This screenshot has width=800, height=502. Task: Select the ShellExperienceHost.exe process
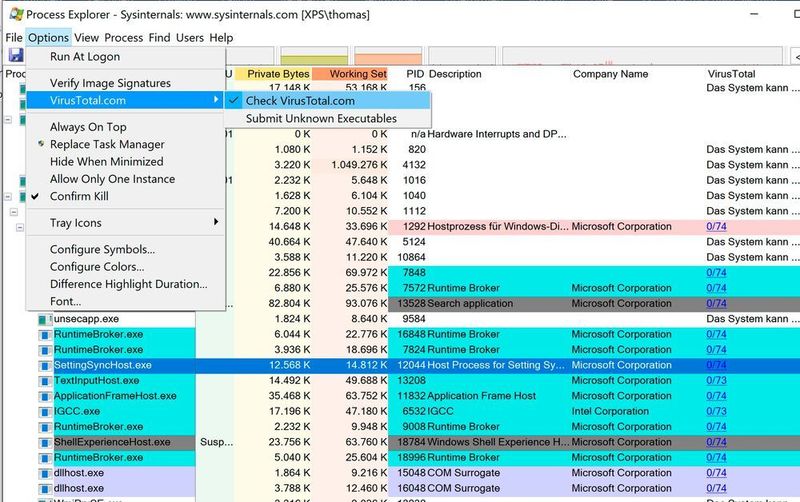coord(112,442)
